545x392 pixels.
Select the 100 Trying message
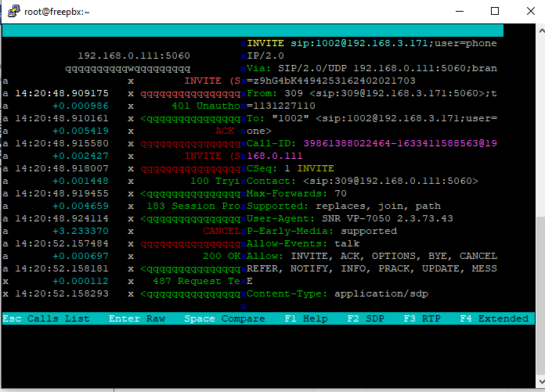(215, 181)
